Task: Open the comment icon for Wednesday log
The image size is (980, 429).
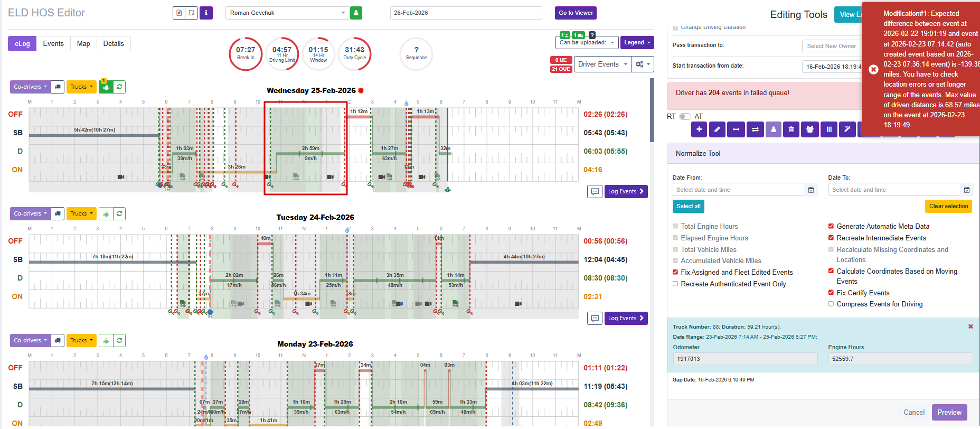Action: click(595, 191)
